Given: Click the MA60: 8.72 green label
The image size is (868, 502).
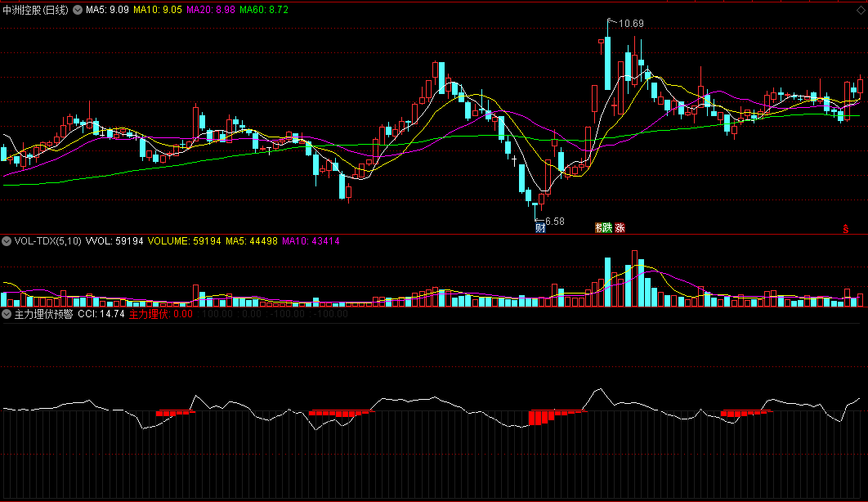Looking at the screenshot, I should tap(264, 10).
